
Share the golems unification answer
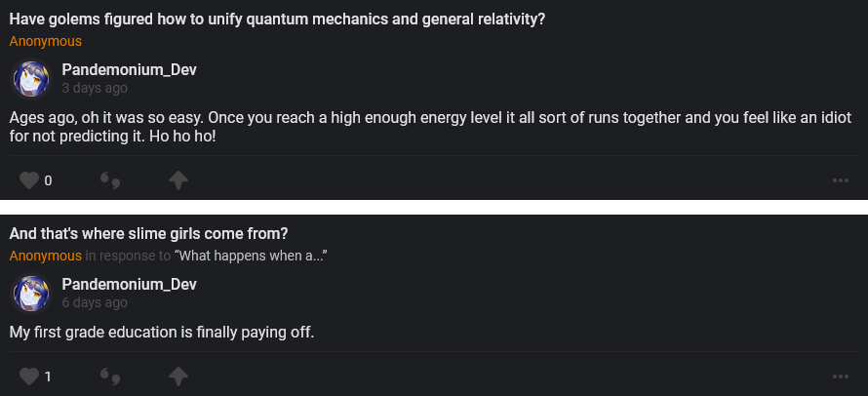coord(178,180)
